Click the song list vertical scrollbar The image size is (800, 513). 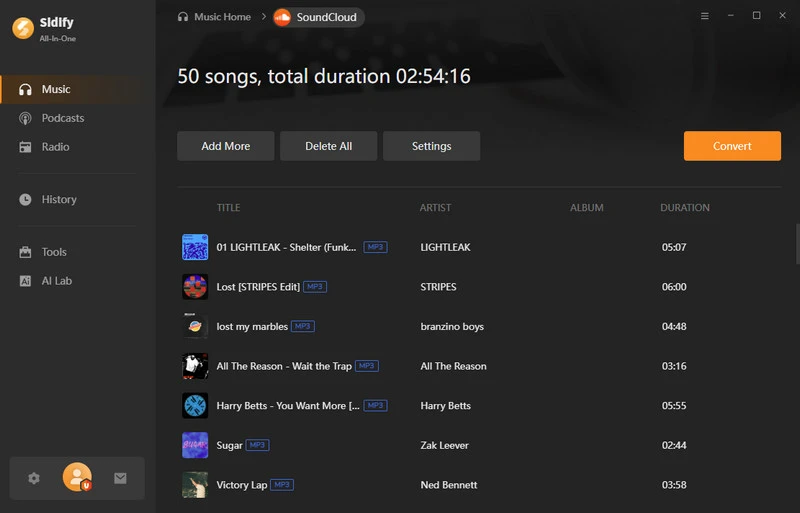tap(797, 243)
